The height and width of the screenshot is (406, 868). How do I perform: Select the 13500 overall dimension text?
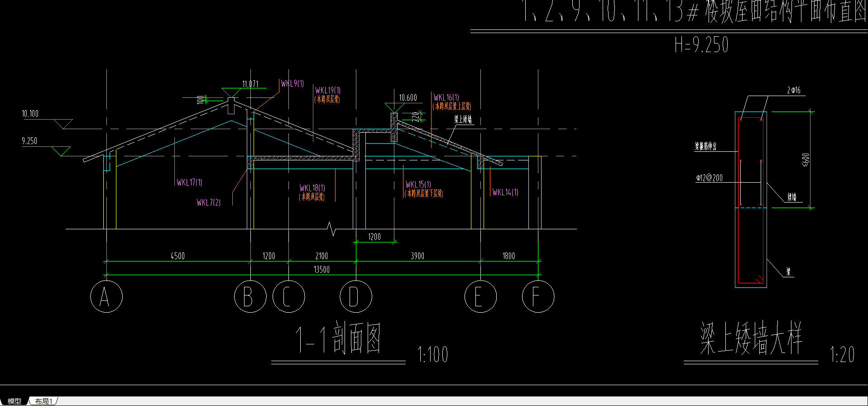321,270
